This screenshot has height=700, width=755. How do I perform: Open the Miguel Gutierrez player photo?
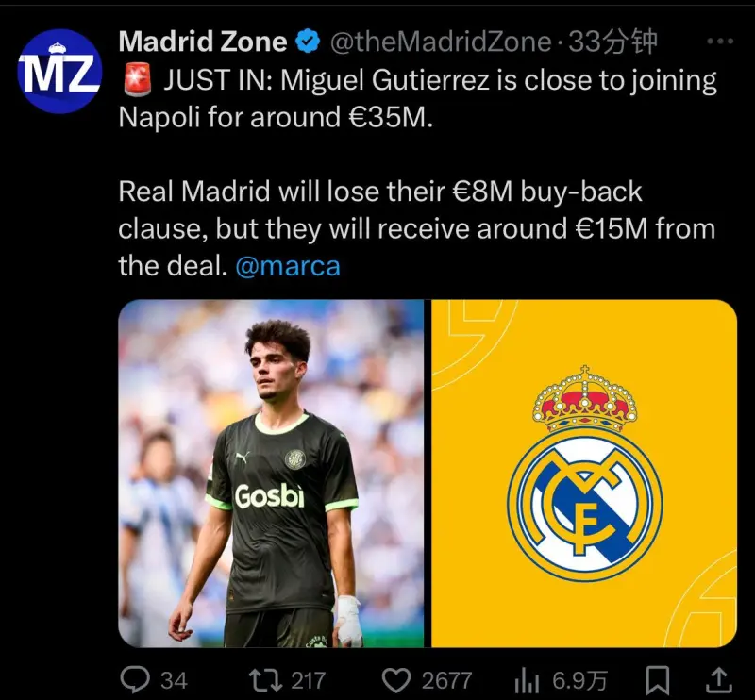(x=271, y=474)
